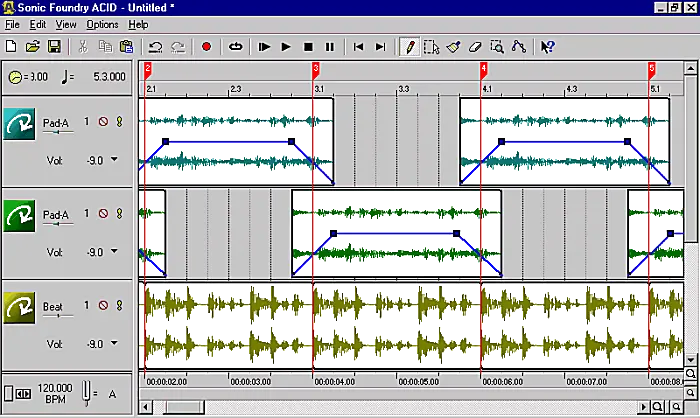700x418 pixels.
Task: Click the second Pad-A track icon
Action: coord(19,216)
